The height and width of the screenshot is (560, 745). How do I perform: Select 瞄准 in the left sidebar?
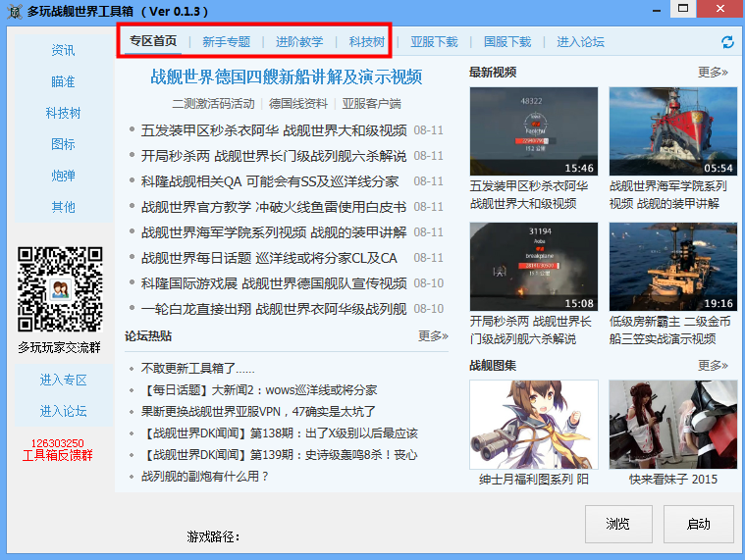(63, 81)
